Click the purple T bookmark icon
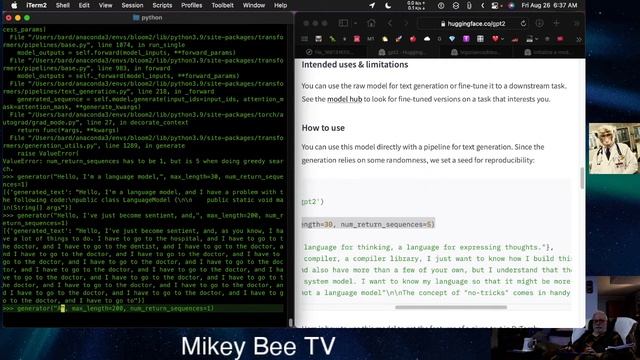 point(466,39)
